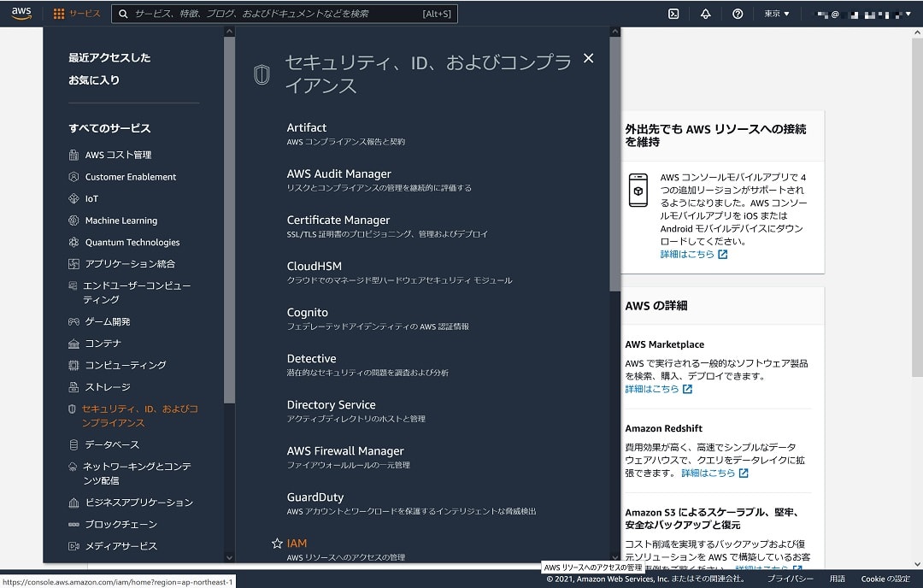
Task: Click the ビジネスアプリケーション category icon
Action: click(73, 502)
